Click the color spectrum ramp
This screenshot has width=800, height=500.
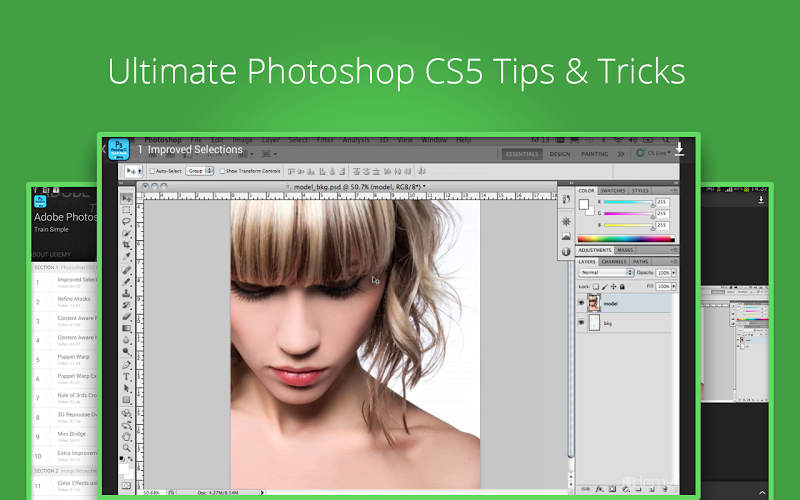pyautogui.click(x=626, y=239)
